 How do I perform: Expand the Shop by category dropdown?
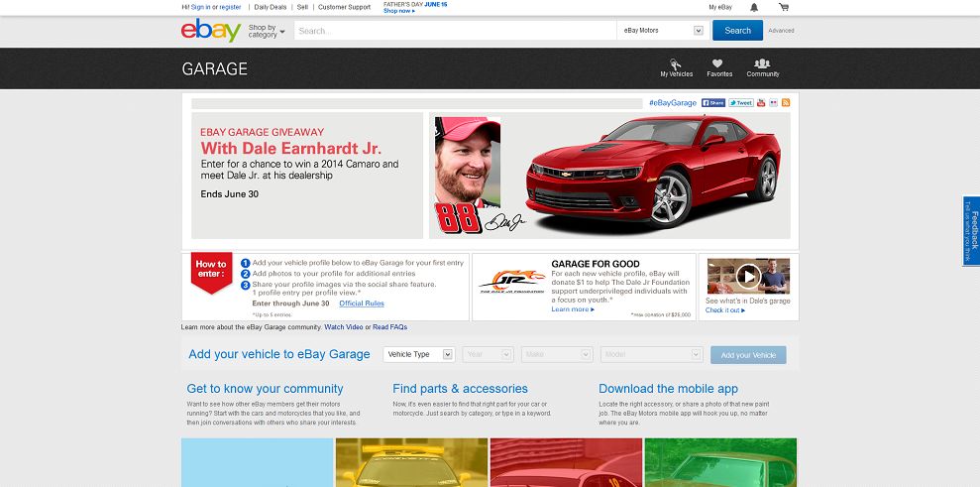tap(267, 31)
